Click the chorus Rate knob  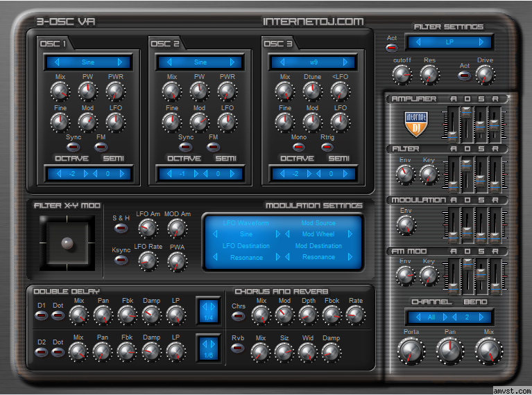[x=355, y=315]
